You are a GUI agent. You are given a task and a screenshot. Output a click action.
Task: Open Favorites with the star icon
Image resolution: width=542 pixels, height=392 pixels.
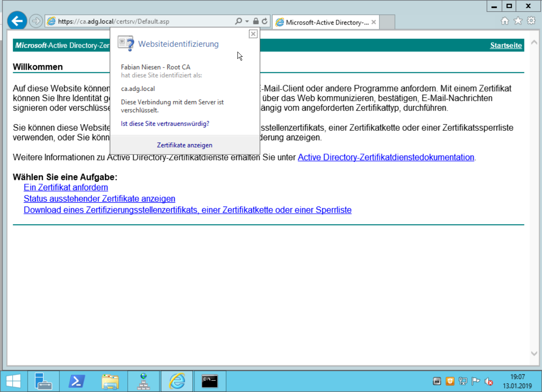pos(518,21)
